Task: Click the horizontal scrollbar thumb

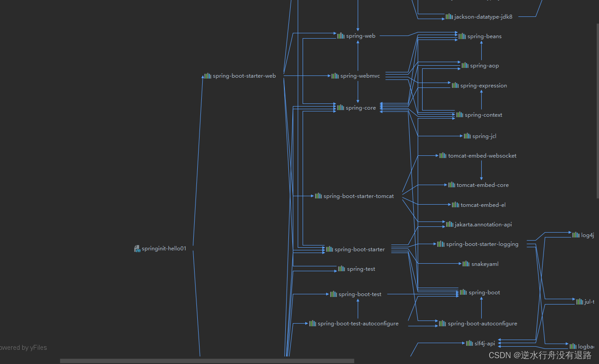Action: (x=207, y=361)
